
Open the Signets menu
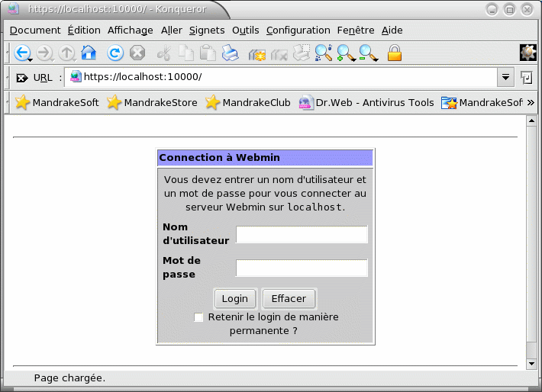point(207,31)
